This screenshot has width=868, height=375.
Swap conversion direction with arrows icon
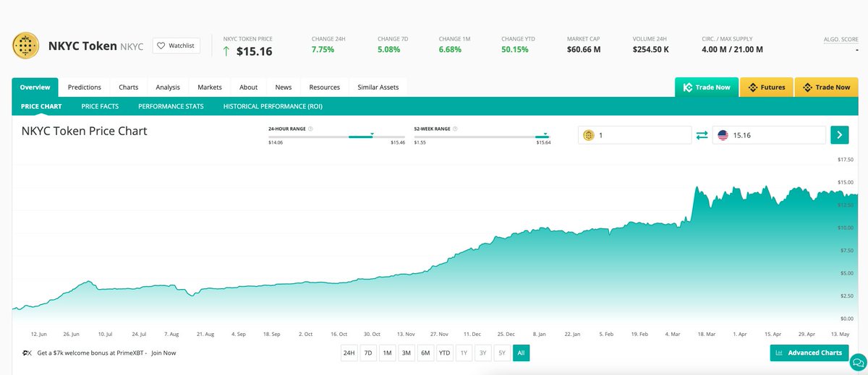(702, 135)
